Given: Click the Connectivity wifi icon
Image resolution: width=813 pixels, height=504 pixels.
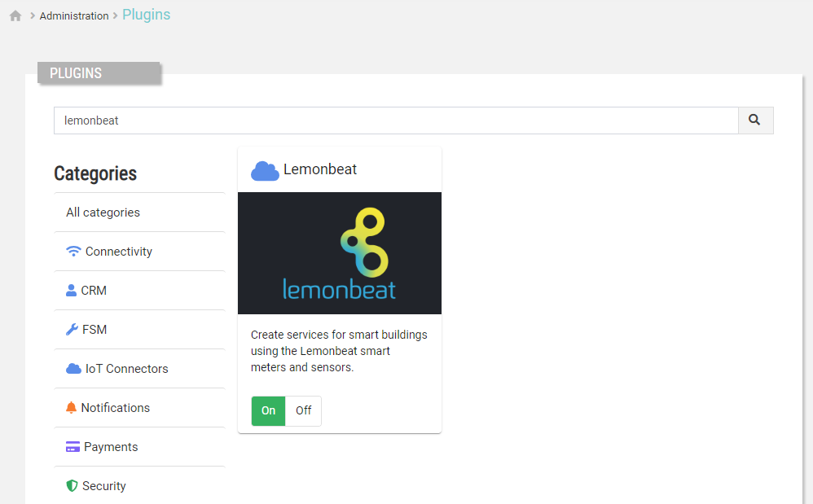Looking at the screenshot, I should tap(73, 252).
